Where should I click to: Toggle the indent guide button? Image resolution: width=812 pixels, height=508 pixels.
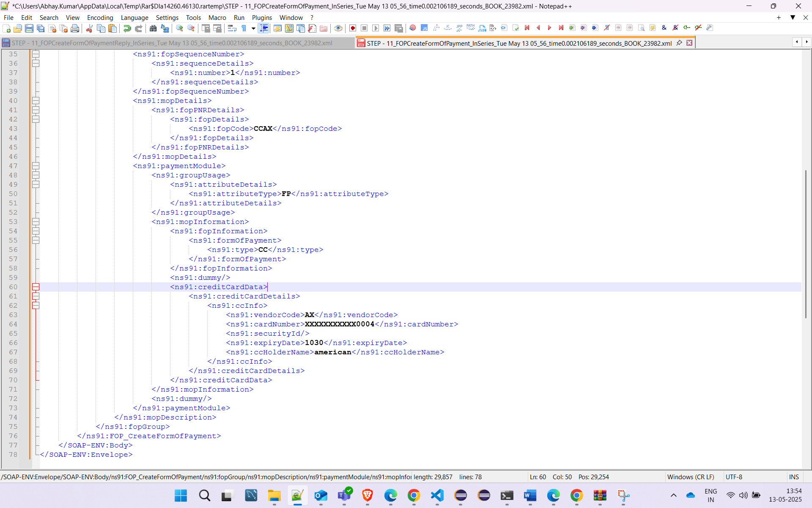click(263, 28)
